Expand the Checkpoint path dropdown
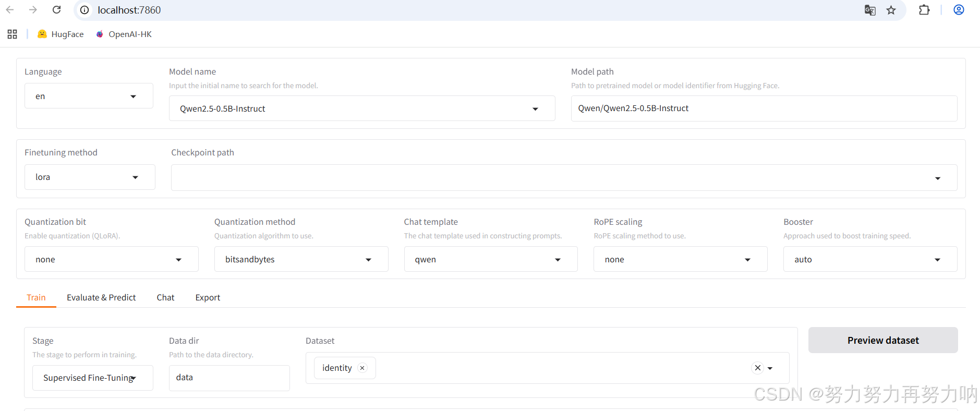This screenshot has height=411, width=980. [564, 178]
